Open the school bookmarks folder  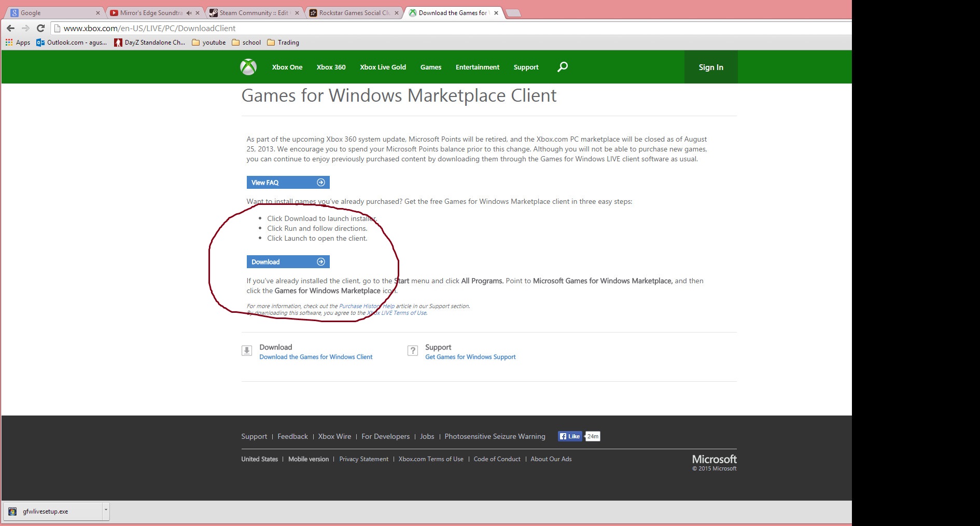click(x=246, y=43)
